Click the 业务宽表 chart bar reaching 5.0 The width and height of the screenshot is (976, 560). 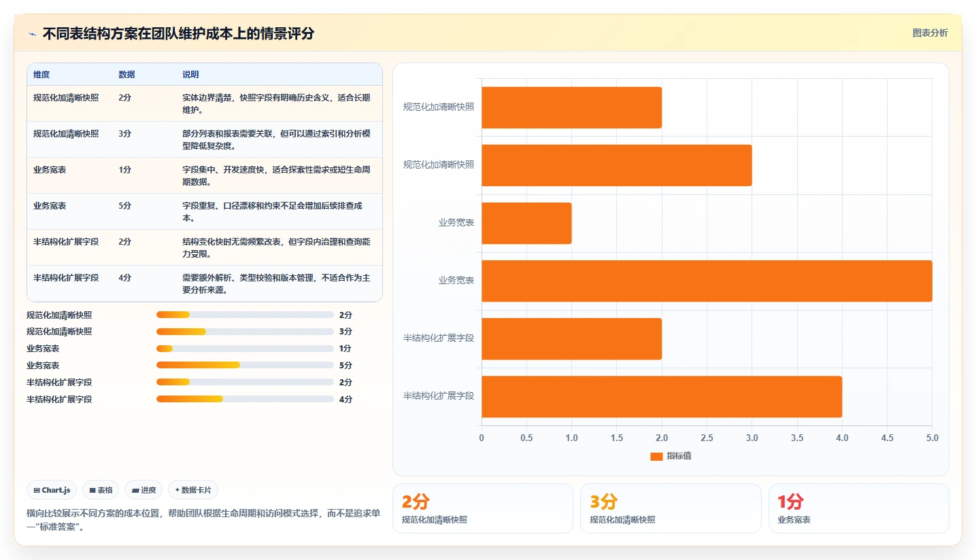click(707, 281)
